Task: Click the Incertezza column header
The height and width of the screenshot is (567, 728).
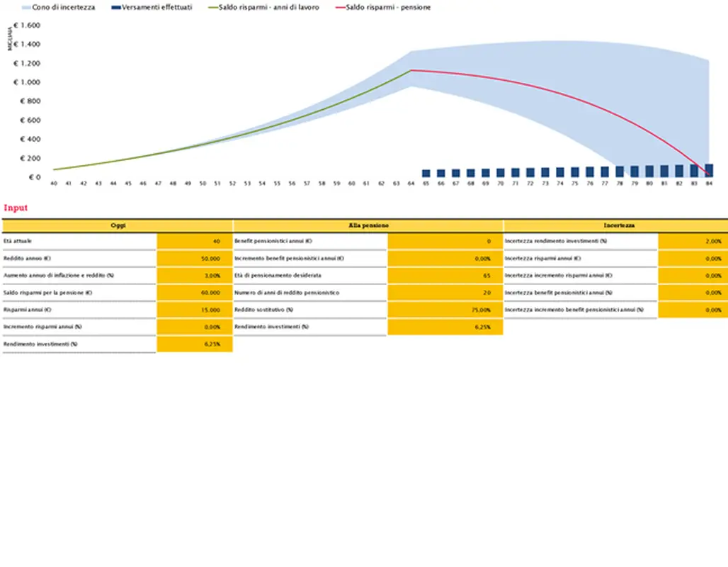Action: tap(615, 225)
